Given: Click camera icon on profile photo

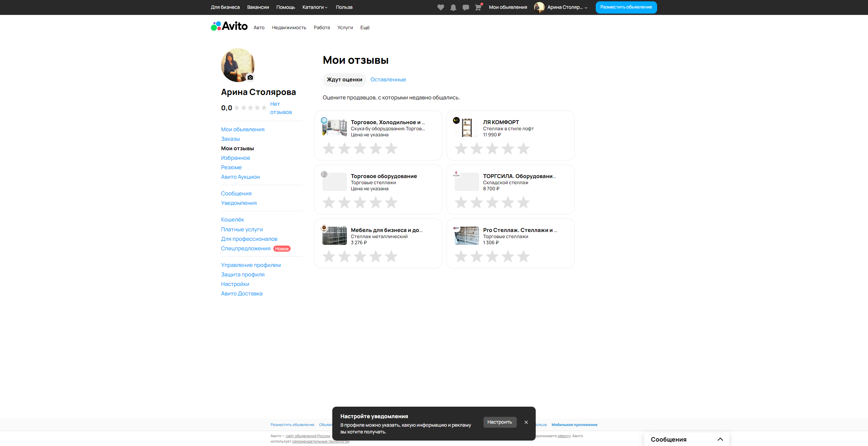Looking at the screenshot, I should (250, 77).
